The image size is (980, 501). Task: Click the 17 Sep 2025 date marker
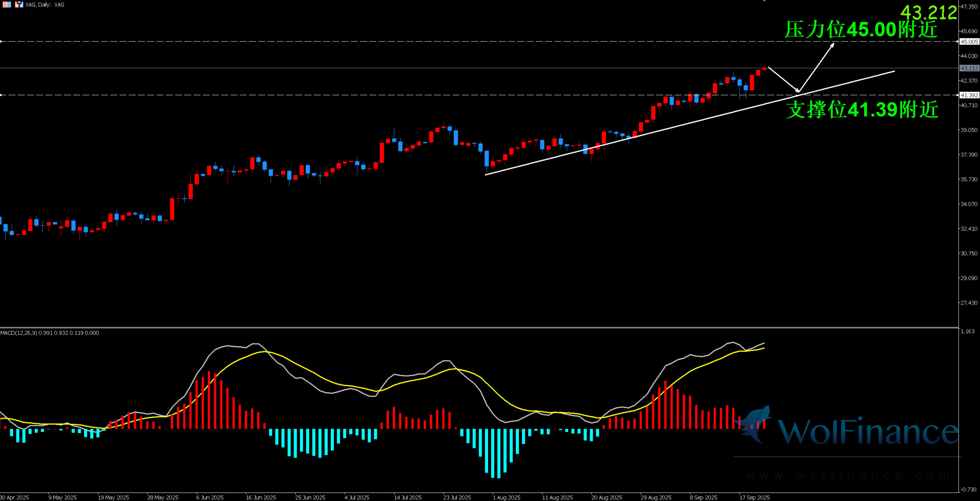click(x=754, y=498)
